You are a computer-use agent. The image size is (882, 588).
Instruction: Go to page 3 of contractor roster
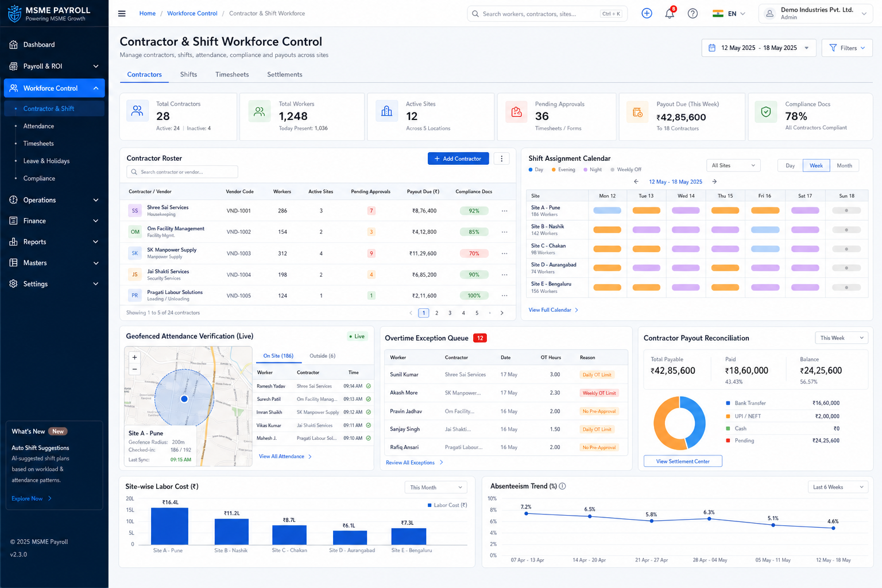pos(450,313)
